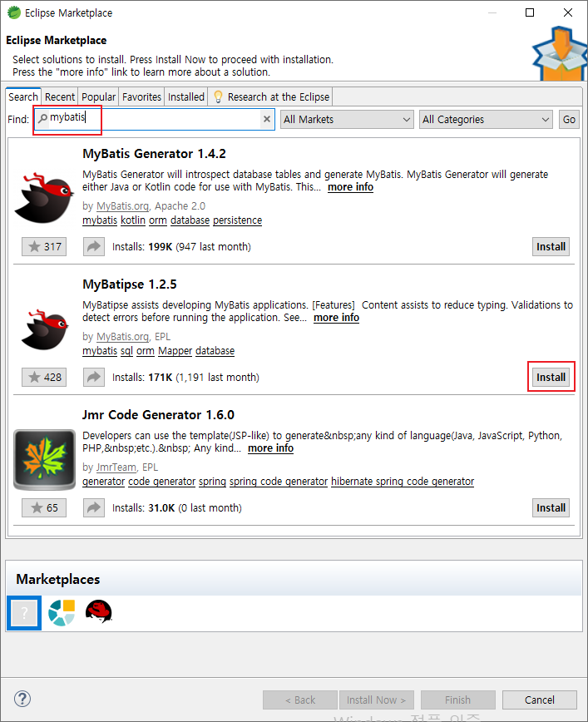Screen dimensions: 588x722
Task: Click the MyBatis Generator 1.4.2 title
Action: coord(154,154)
